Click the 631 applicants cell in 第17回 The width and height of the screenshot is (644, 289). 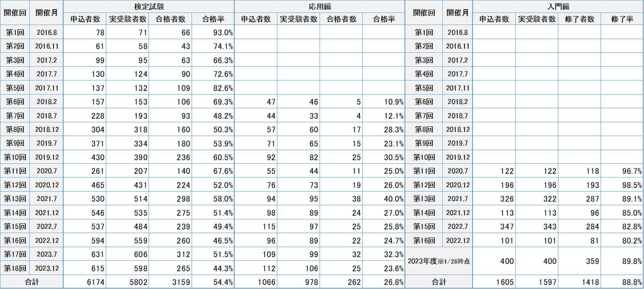85,254
